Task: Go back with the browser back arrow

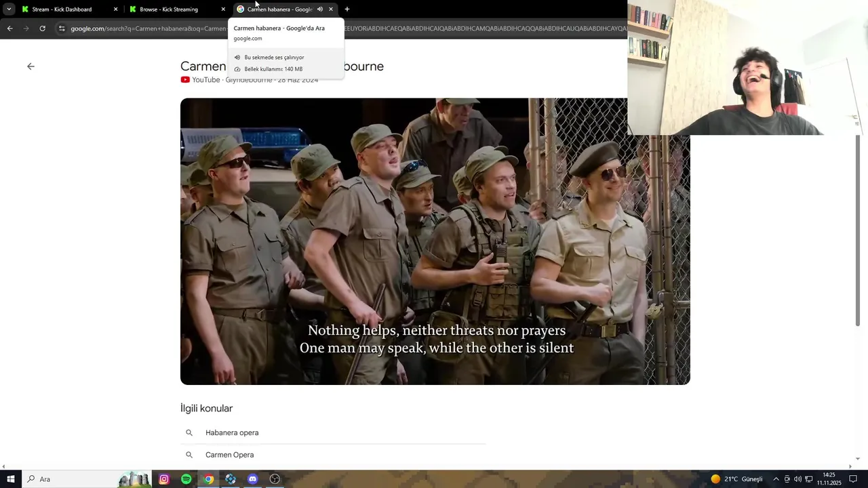Action: pos(9,28)
